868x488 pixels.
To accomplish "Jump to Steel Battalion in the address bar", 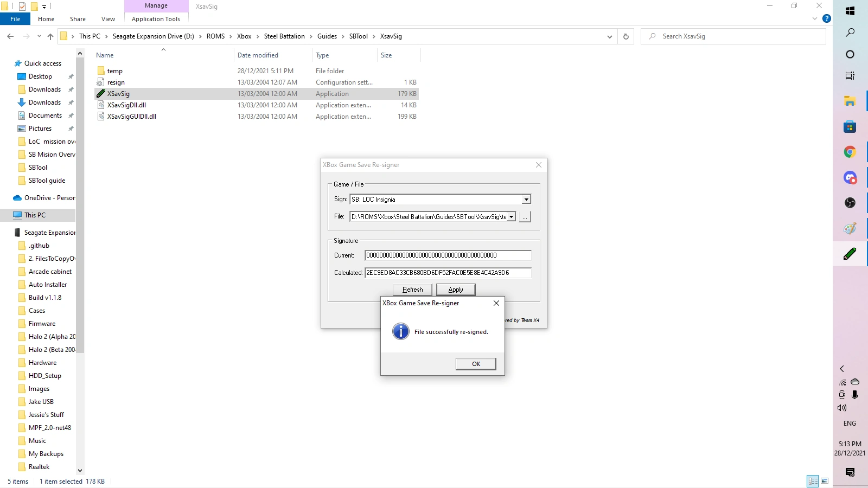I will pos(284,36).
